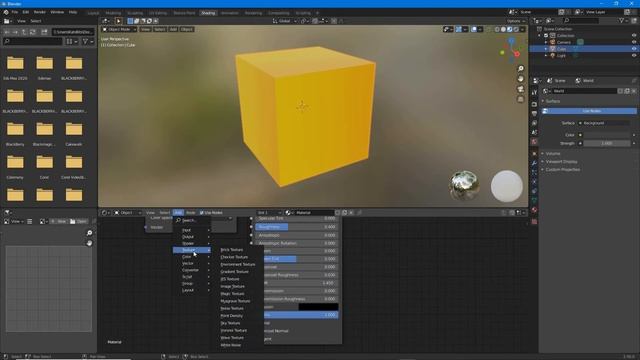Open the Color submenu in Add menu
Image resolution: width=640 pixels, height=360 pixels.
[192, 257]
